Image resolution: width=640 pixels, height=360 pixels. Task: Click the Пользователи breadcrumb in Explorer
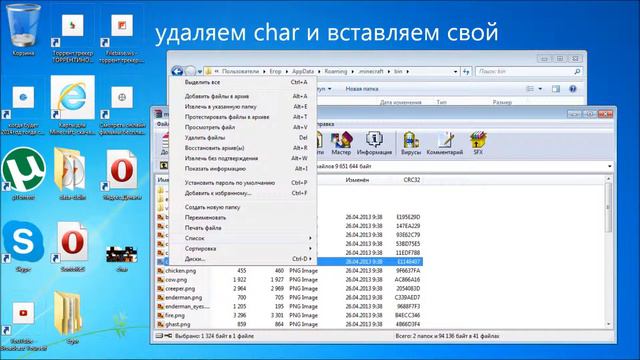(240, 71)
